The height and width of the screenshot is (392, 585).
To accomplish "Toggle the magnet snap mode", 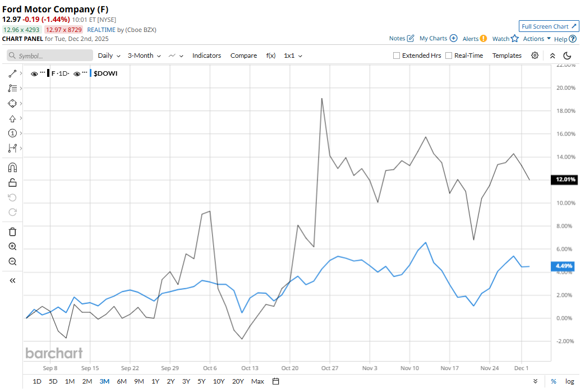I will 12,168.
